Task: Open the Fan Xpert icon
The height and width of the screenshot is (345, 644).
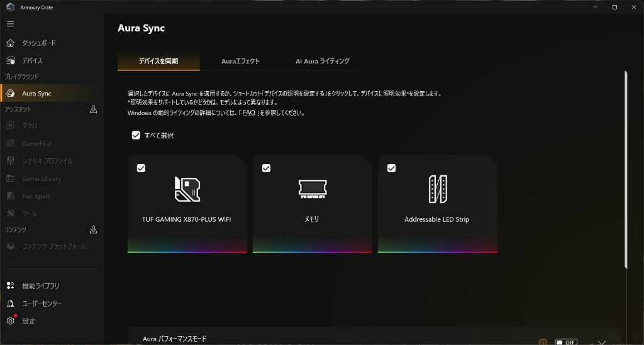Action: pyautogui.click(x=11, y=196)
